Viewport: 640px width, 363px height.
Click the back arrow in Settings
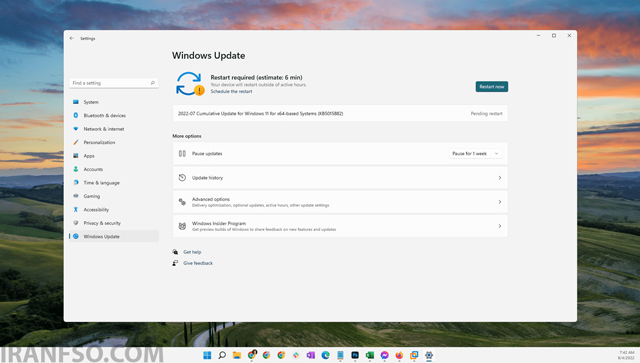coord(72,38)
